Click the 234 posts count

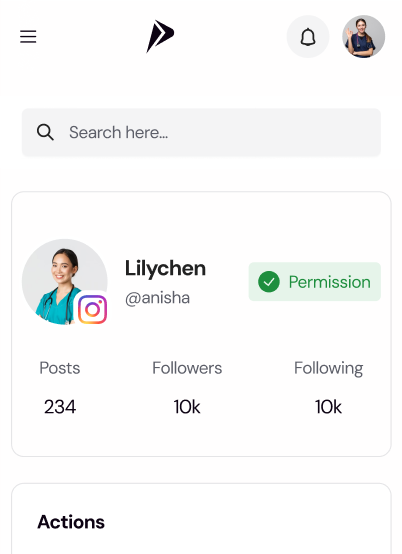[x=60, y=407]
